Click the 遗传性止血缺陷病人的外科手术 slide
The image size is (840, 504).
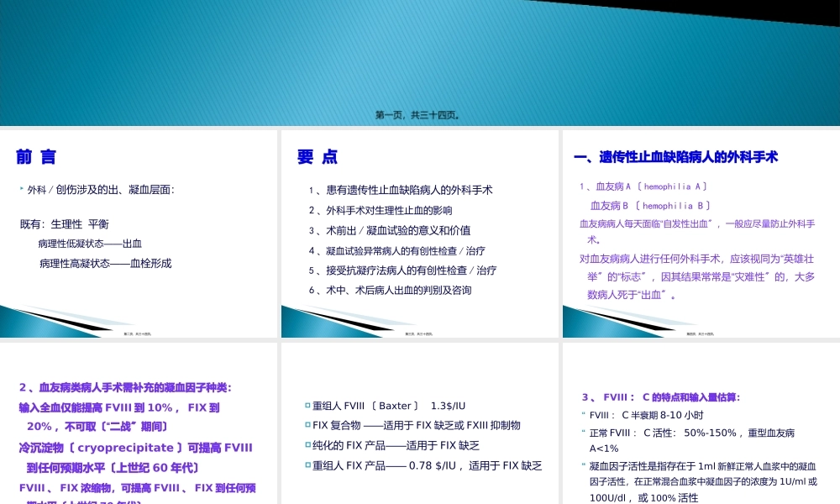(x=699, y=235)
